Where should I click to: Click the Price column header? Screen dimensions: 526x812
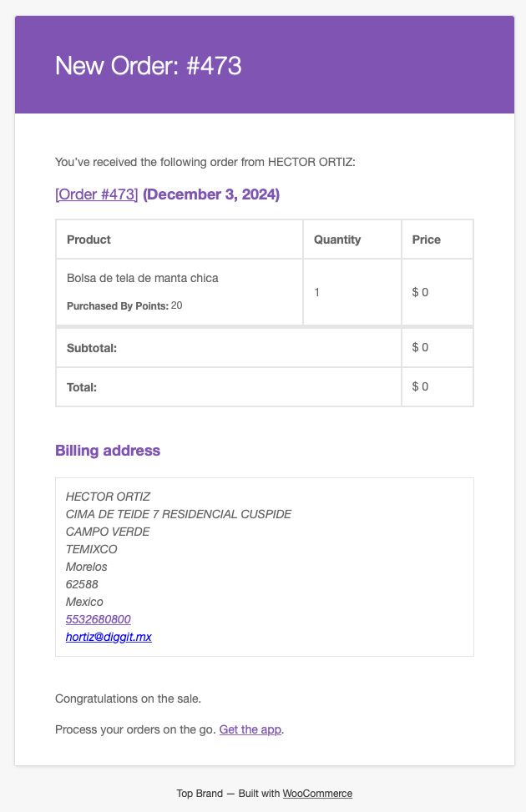coord(427,240)
